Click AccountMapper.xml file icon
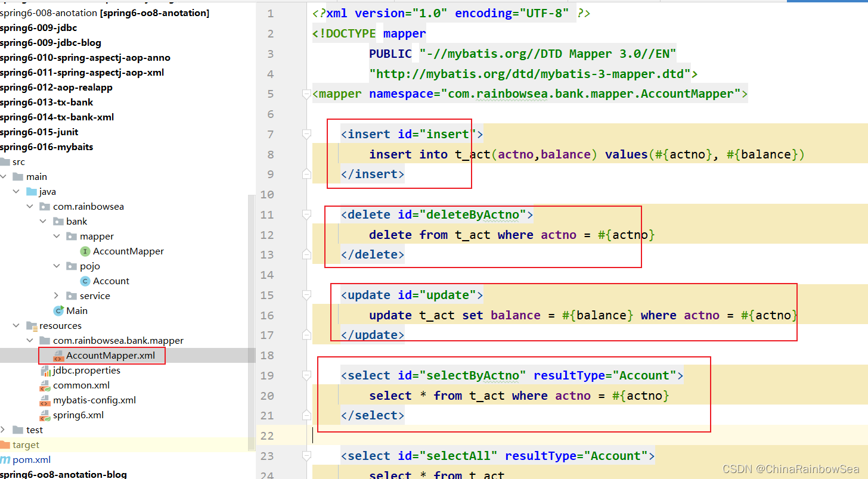 (58, 356)
